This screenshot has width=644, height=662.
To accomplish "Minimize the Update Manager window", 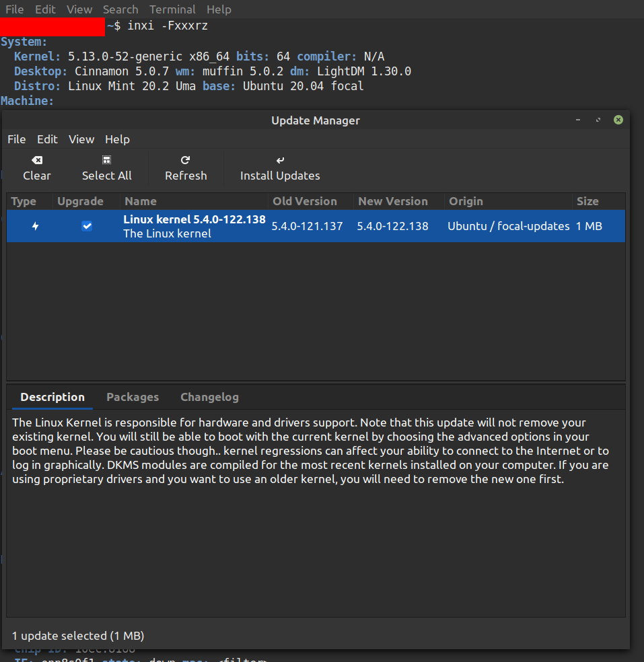I will click(x=577, y=120).
